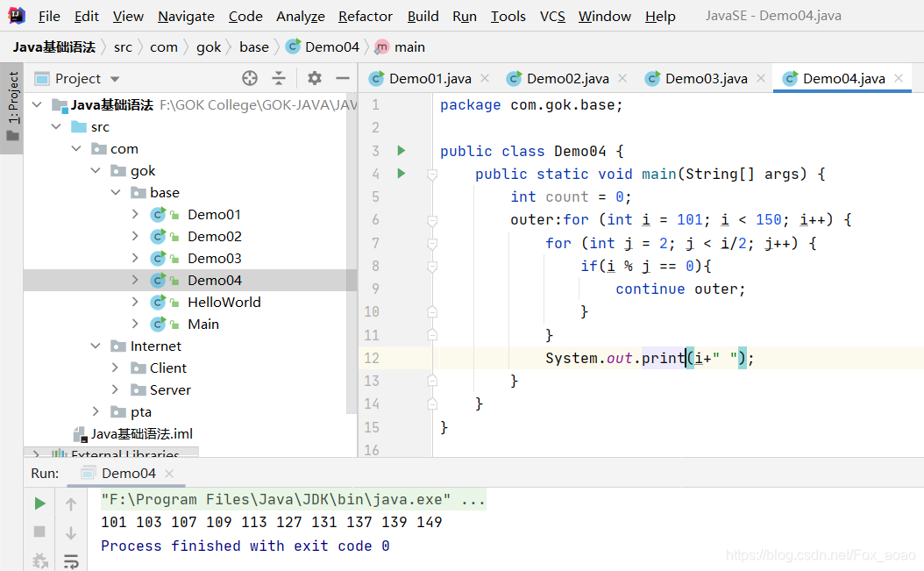The height and width of the screenshot is (571, 924).
Task: Select Demo03 in project tree
Action: point(215,259)
